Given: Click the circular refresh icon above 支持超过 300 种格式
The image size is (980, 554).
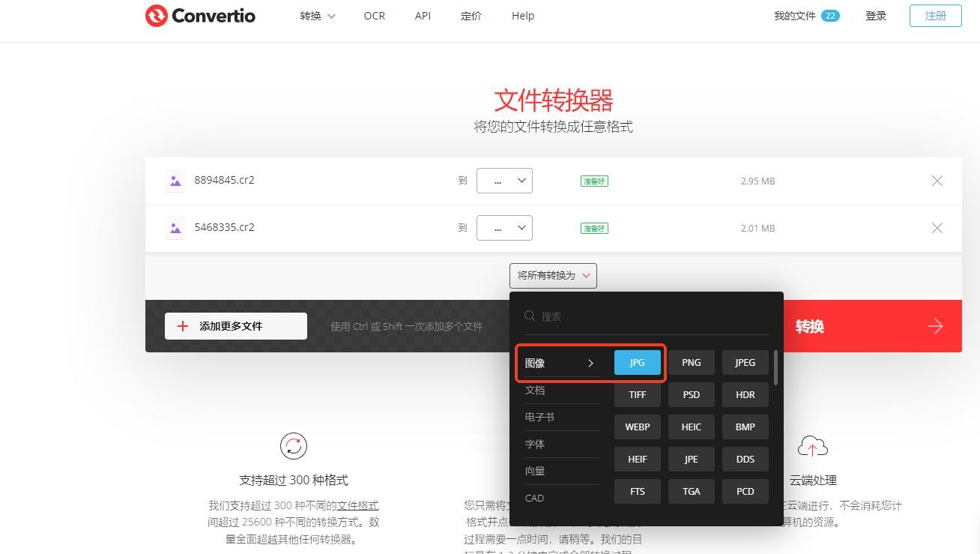Looking at the screenshot, I should point(293,446).
